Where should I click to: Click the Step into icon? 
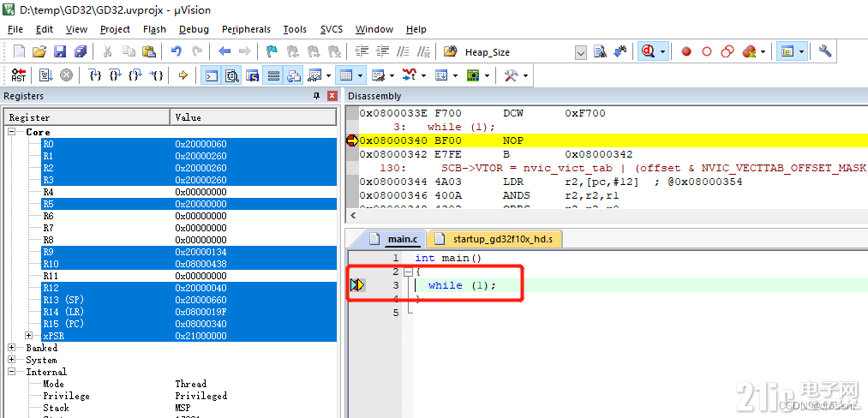(x=95, y=75)
